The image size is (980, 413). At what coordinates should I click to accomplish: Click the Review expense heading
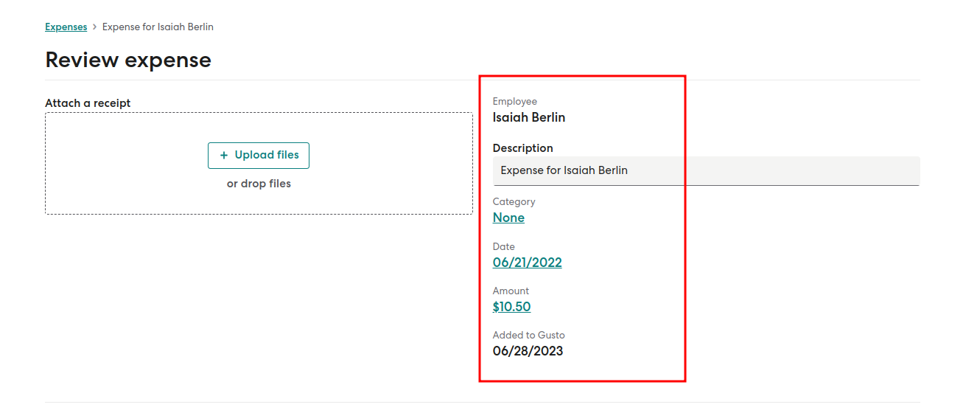(128, 60)
